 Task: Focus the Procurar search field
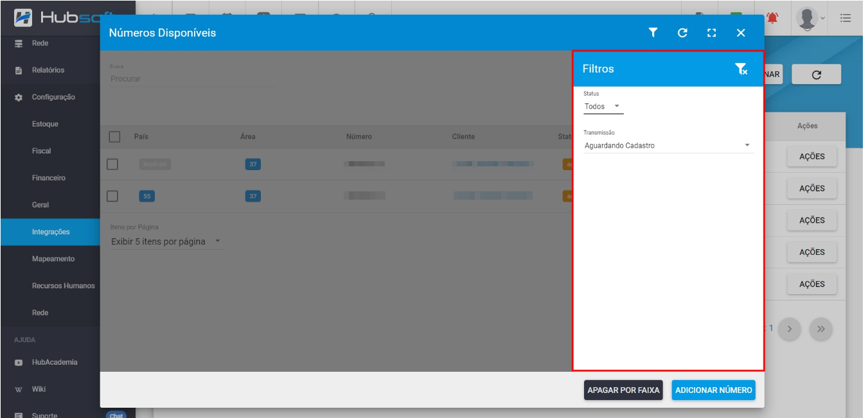point(191,79)
